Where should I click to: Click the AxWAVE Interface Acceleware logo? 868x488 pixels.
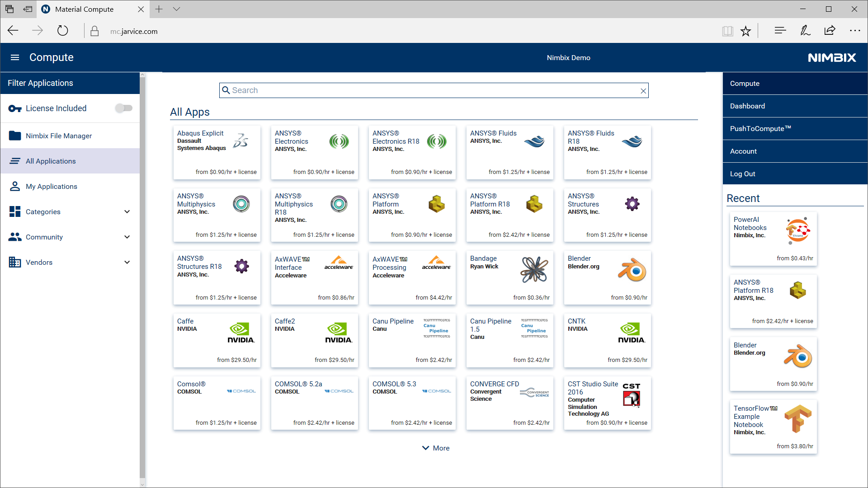339,263
